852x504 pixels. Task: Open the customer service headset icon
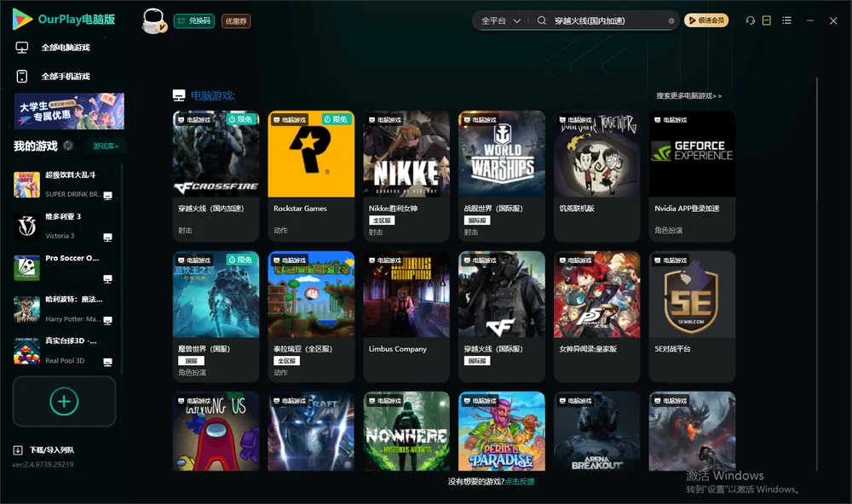[x=751, y=20]
